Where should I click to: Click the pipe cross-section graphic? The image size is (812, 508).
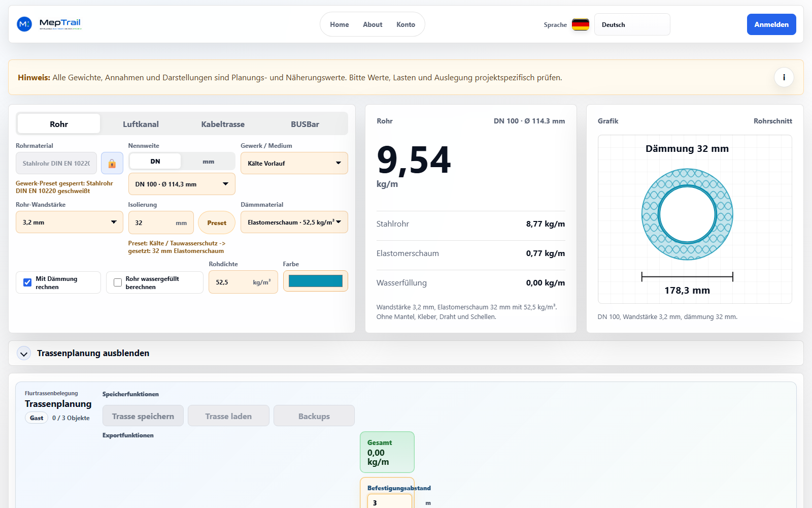click(687, 214)
